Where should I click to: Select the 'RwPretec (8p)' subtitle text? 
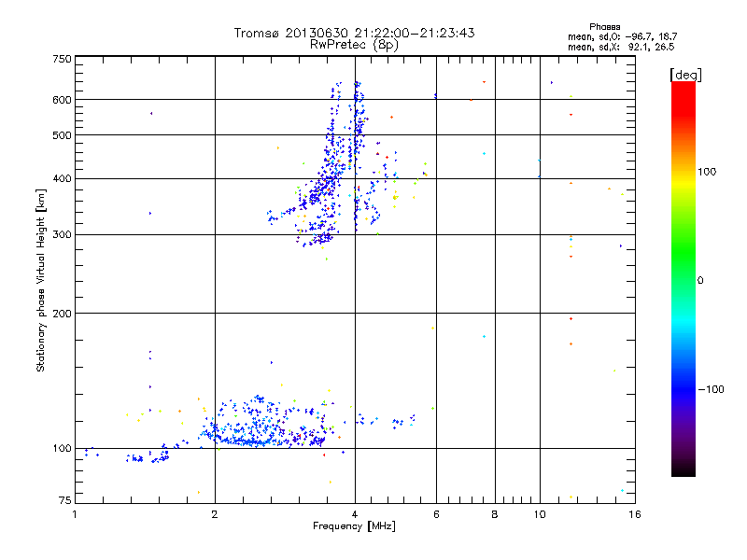point(354,45)
